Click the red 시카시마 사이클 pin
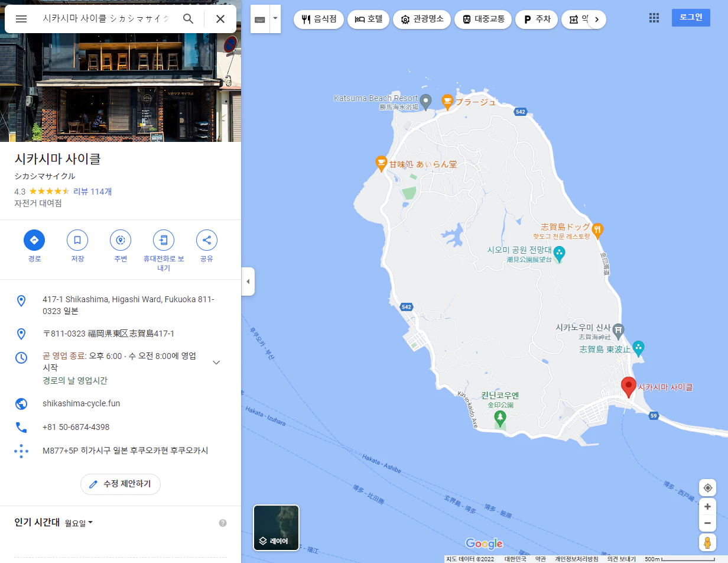Screen dimensions: 728x563 (629, 387)
